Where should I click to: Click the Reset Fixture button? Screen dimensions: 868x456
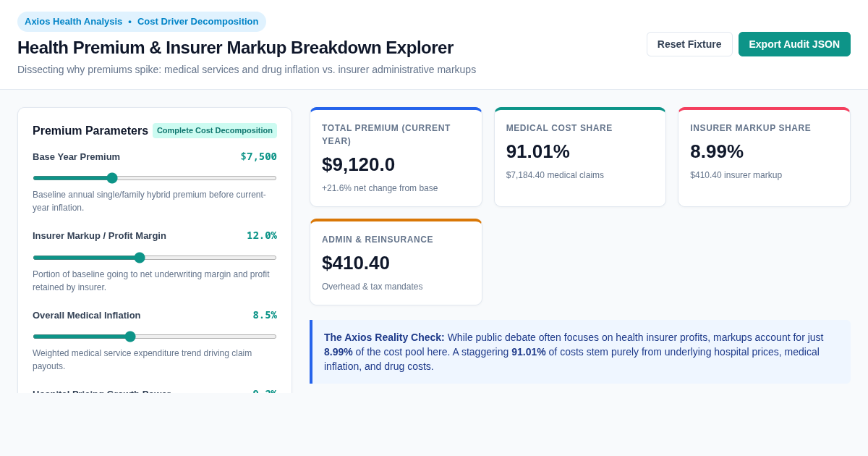689,44
